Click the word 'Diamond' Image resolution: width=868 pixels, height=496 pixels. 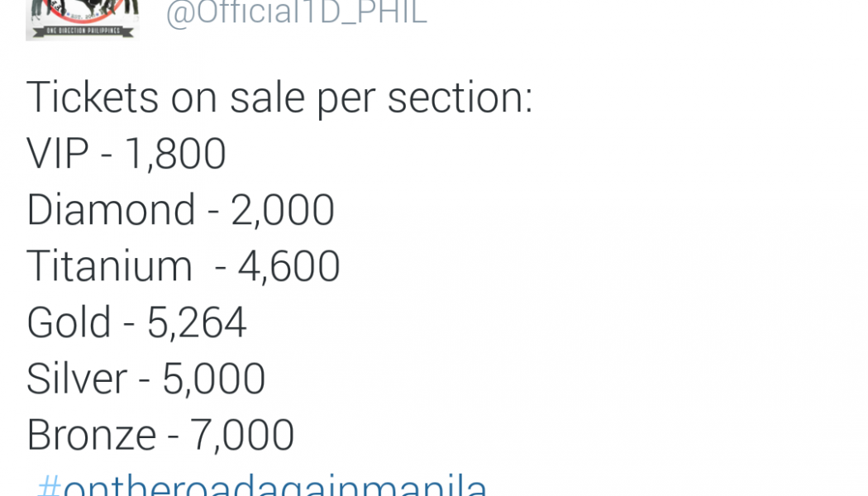(x=112, y=210)
